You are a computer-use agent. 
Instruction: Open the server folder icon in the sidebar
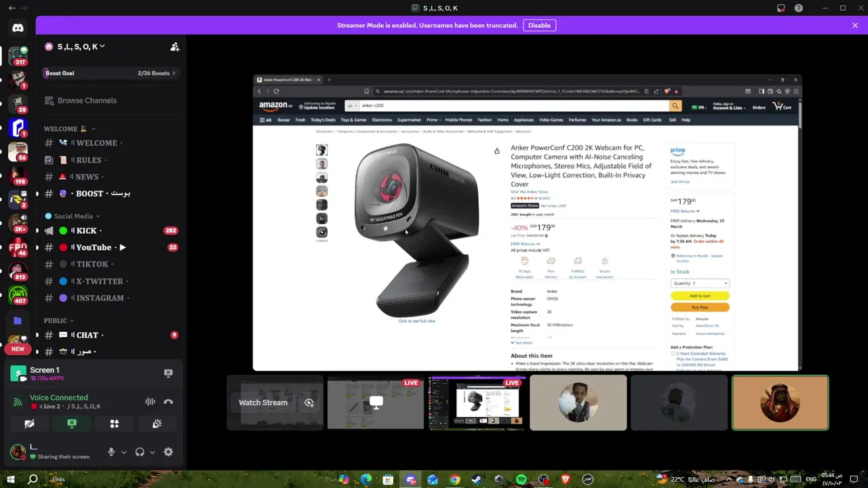18,321
